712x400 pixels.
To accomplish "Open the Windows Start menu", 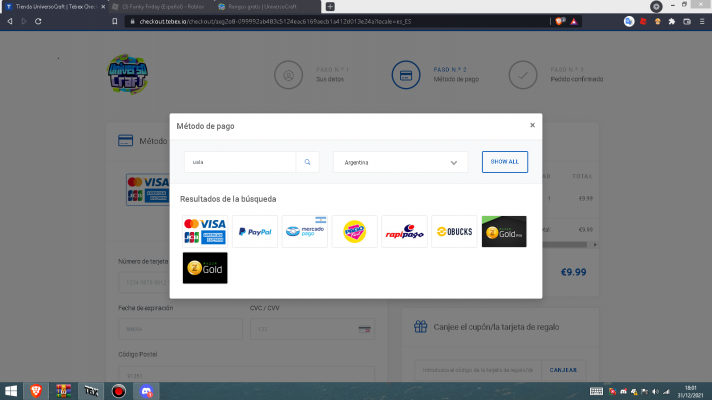I will tap(11, 390).
